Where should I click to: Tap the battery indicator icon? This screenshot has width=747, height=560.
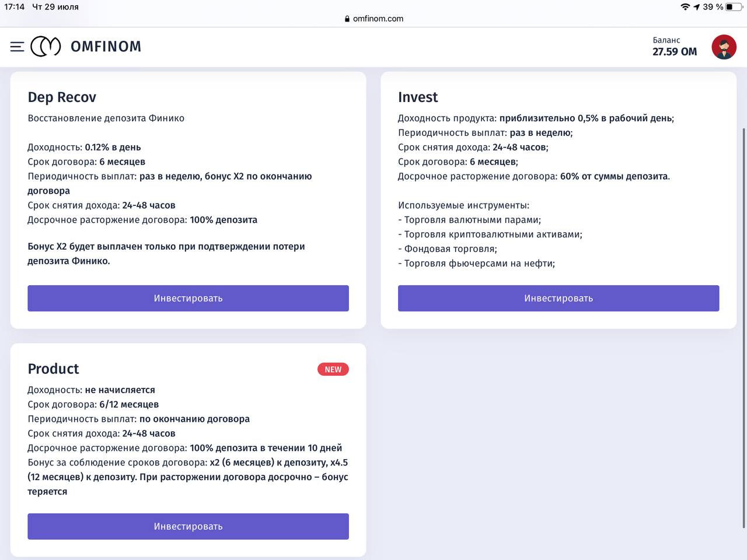(x=733, y=7)
